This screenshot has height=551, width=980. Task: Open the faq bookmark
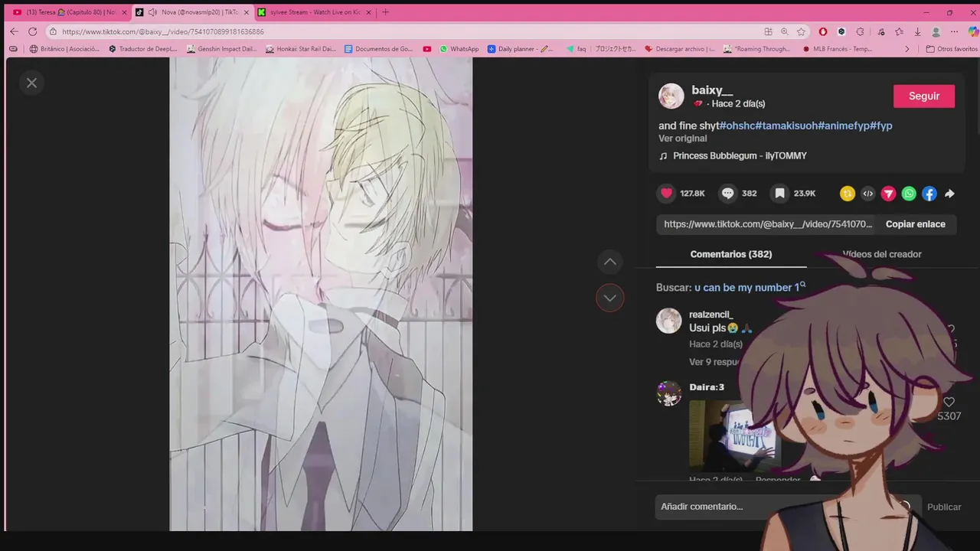[x=577, y=49]
